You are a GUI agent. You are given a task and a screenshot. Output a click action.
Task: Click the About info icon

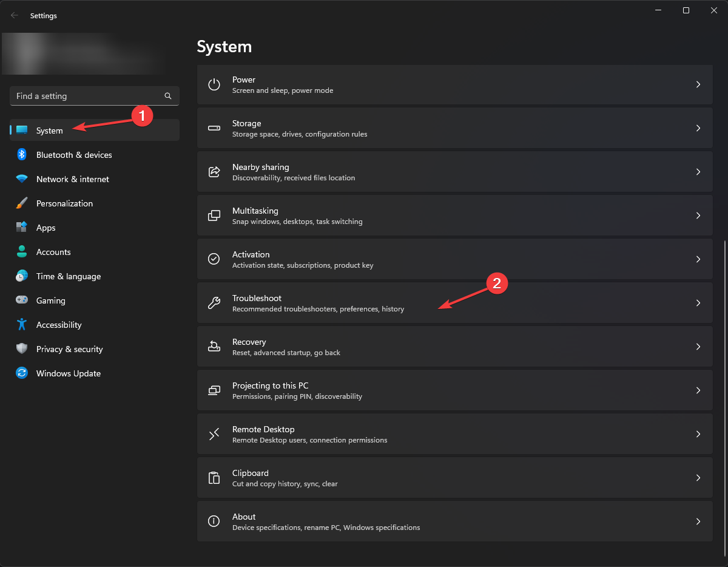[214, 521]
